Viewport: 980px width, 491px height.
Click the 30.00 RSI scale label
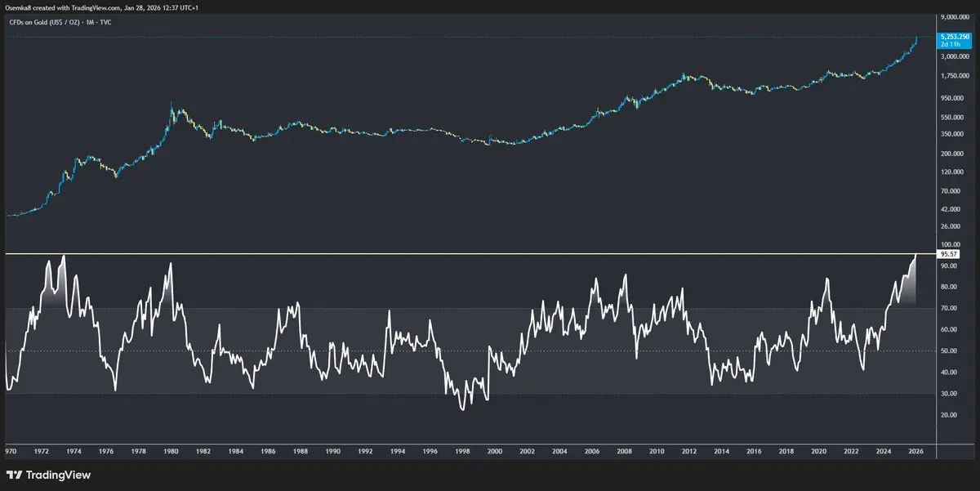pyautogui.click(x=948, y=393)
